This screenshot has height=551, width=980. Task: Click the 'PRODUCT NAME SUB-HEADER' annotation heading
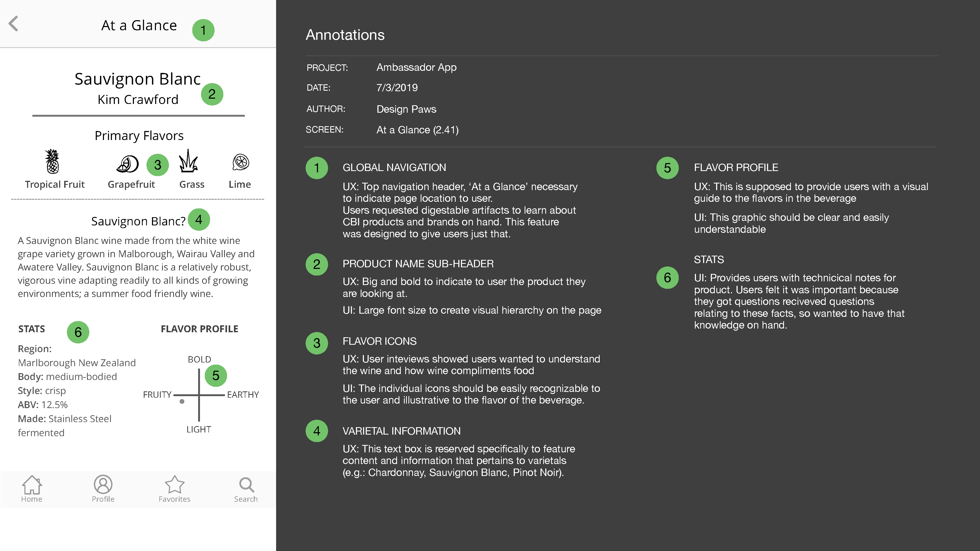pyautogui.click(x=418, y=264)
